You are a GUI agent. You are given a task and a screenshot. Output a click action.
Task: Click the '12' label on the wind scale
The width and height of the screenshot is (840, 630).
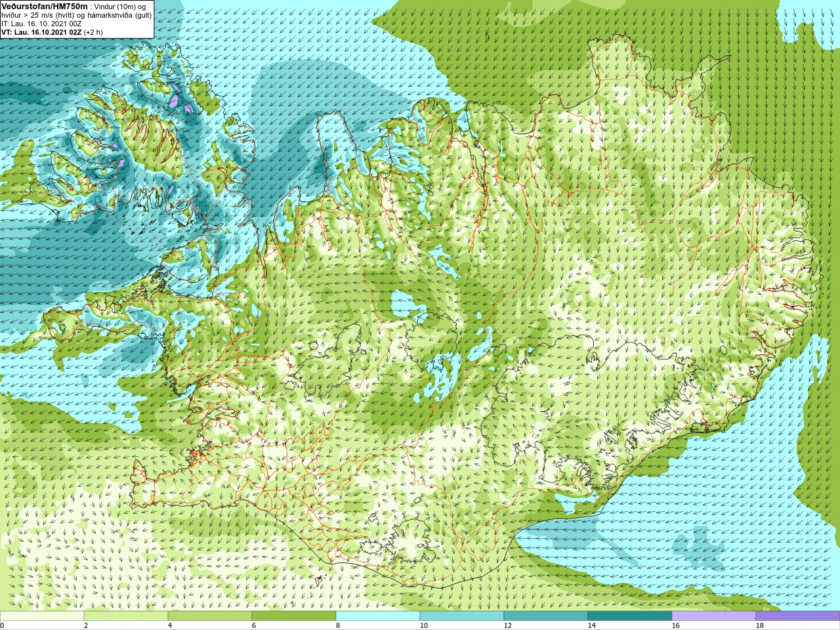(x=508, y=625)
